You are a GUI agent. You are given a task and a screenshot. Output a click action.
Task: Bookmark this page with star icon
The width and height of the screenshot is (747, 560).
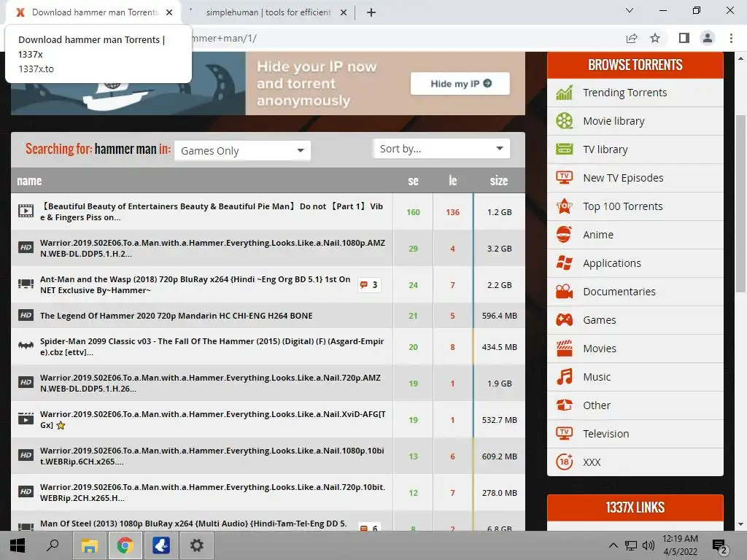click(x=655, y=38)
